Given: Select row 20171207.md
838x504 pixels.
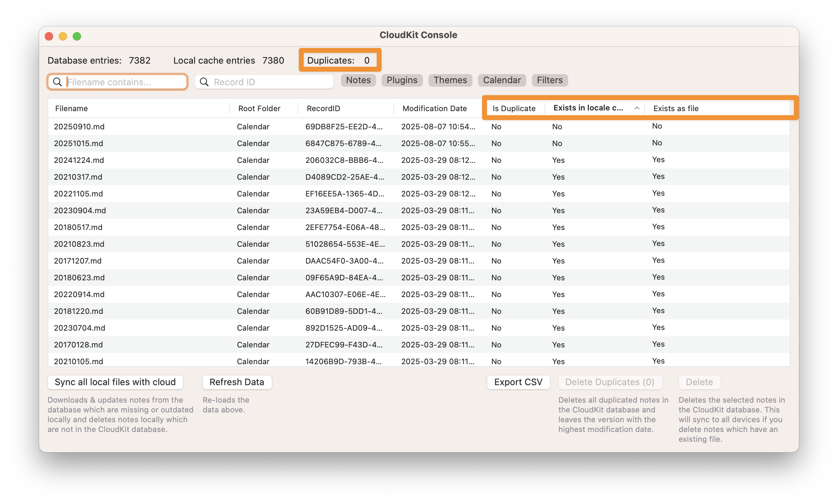Looking at the screenshot, I should (x=419, y=261).
